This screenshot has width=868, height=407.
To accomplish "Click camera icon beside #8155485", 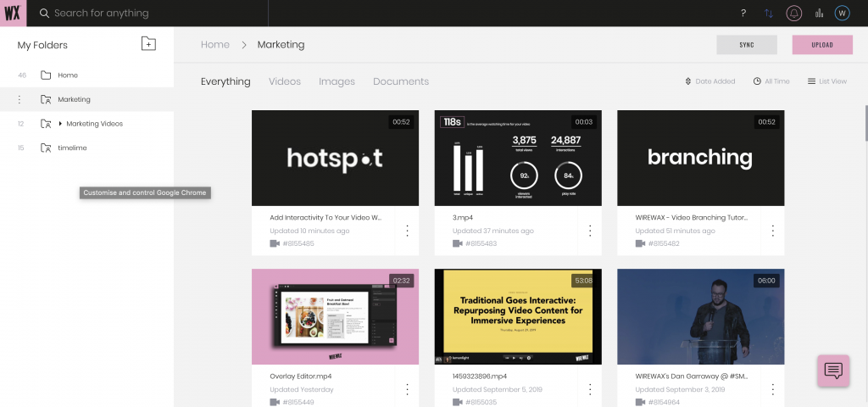I will [275, 243].
